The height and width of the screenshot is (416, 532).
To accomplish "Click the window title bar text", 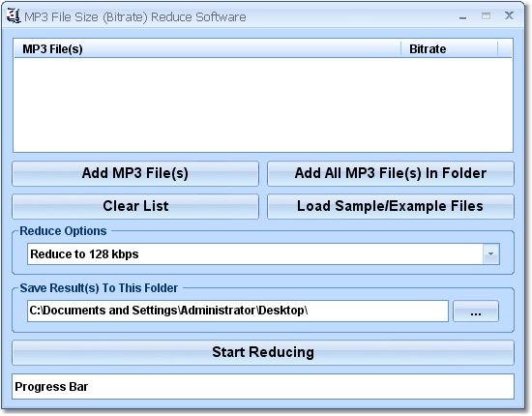I will tap(135, 17).
